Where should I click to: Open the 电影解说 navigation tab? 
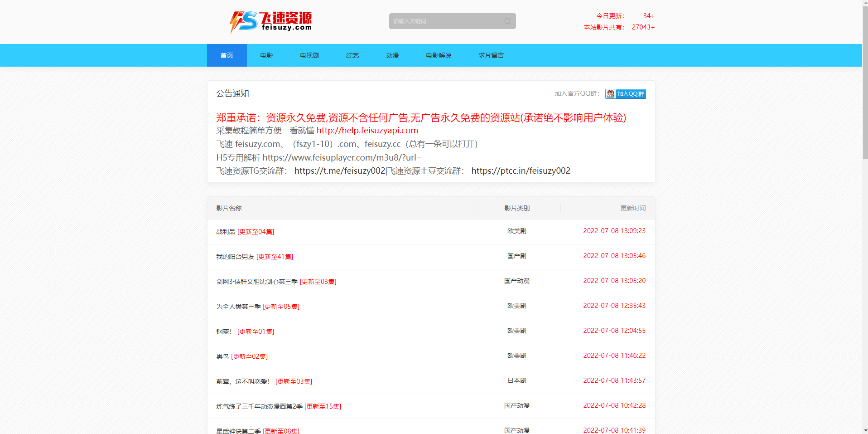point(439,55)
